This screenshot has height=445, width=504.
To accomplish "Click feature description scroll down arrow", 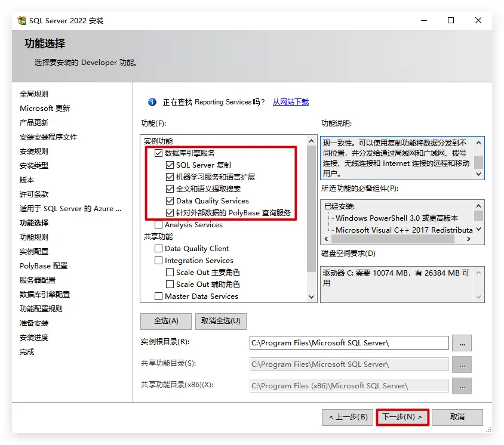I will coord(478,174).
